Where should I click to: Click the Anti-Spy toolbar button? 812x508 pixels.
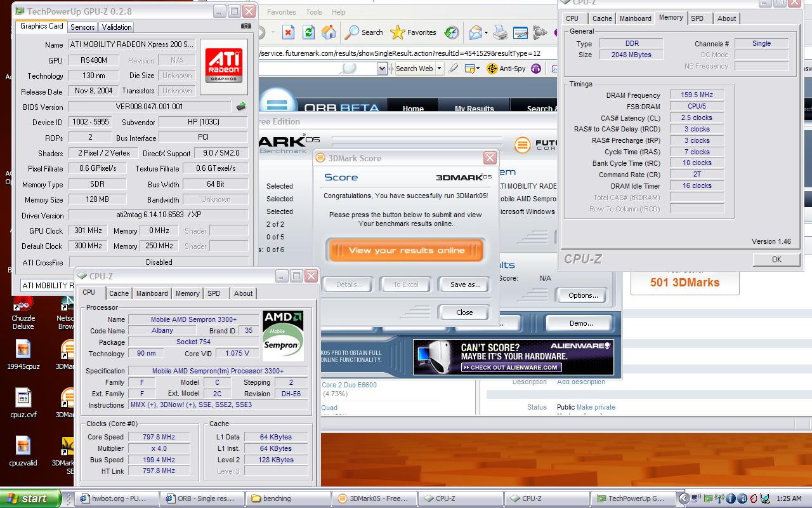pos(506,68)
